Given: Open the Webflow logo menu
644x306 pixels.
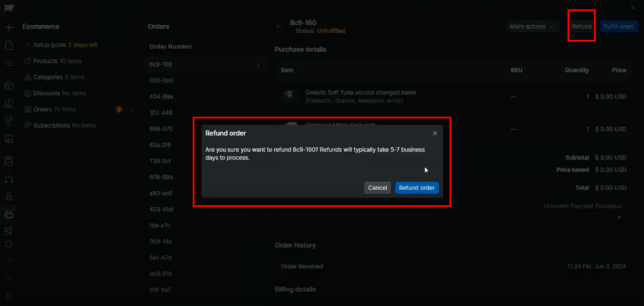Looking at the screenshot, I should (x=9, y=8).
